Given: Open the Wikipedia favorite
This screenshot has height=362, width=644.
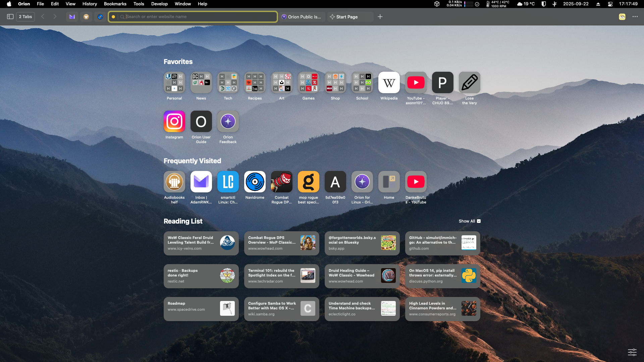Looking at the screenshot, I should (x=389, y=82).
